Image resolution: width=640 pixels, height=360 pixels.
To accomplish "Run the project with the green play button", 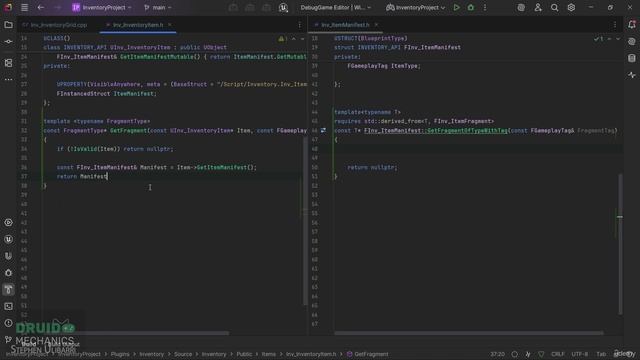I will click(456, 7).
